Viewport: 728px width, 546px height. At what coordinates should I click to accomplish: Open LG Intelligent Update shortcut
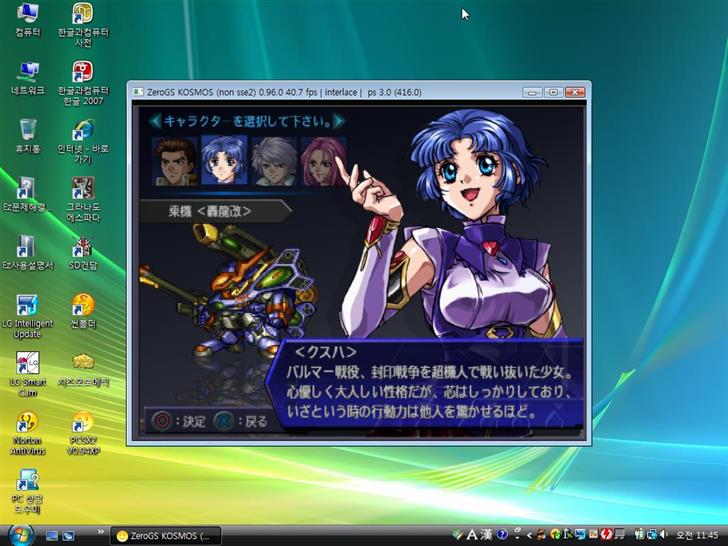point(27,317)
